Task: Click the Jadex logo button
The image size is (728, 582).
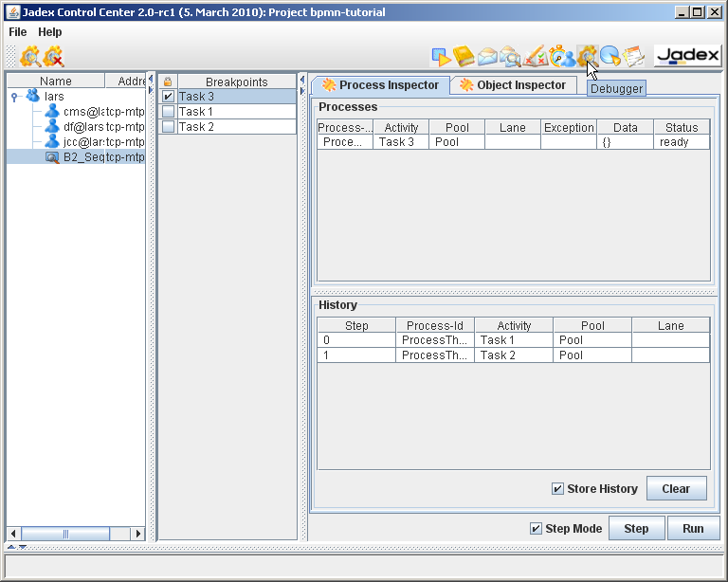Action: (687, 56)
